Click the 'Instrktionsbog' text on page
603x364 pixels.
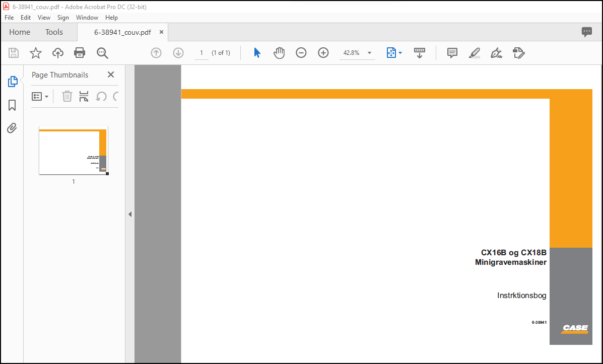coord(521,296)
